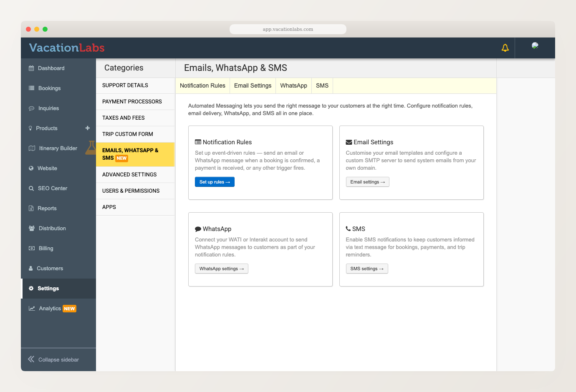Click the Dashboard calendar icon

[x=31, y=68]
